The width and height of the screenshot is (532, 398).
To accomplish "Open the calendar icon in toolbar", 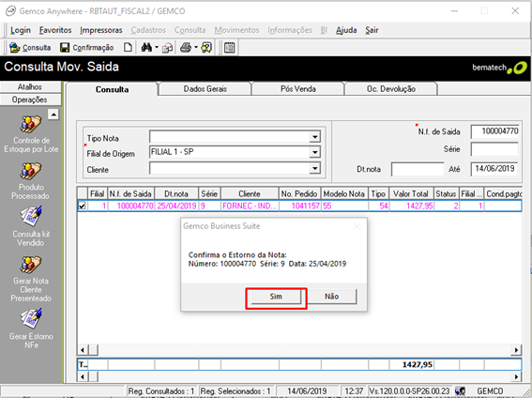I will click(x=229, y=48).
